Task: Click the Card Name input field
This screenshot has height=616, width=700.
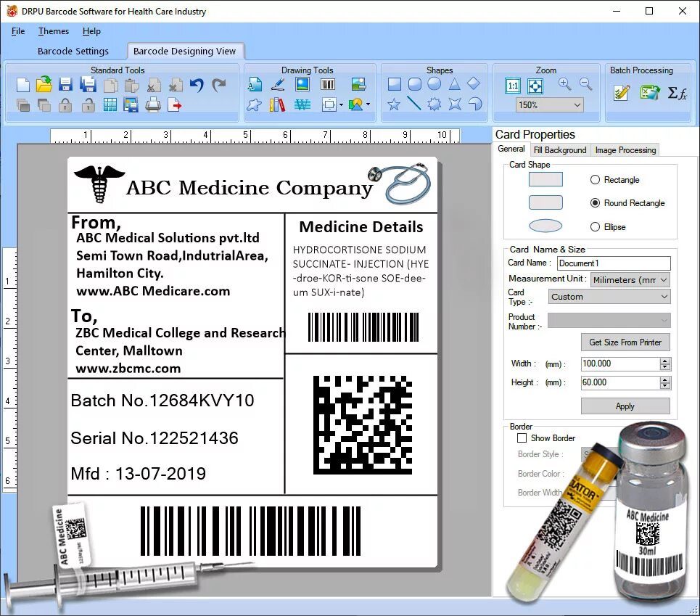Action: (614, 263)
